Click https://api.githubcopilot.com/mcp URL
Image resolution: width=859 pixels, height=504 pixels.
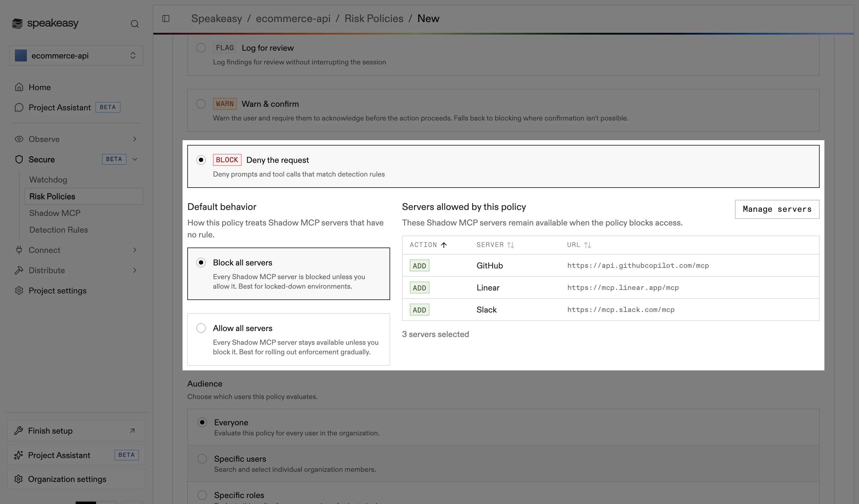638,265
